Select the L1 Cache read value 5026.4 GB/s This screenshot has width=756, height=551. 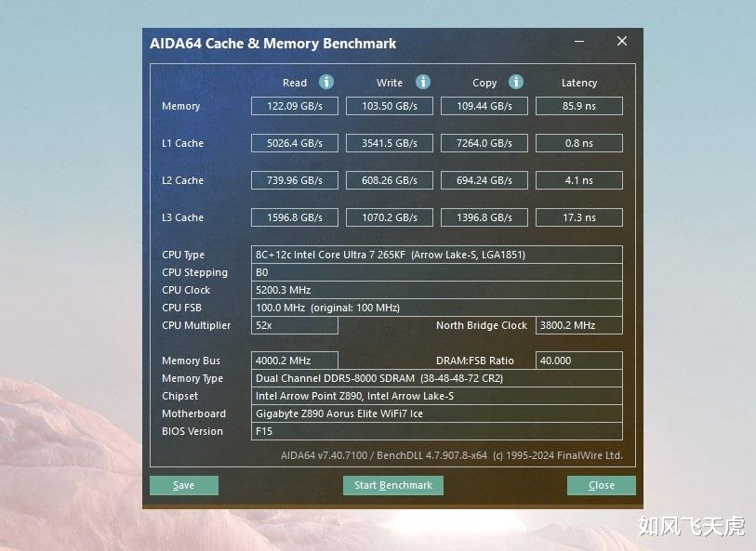tap(295, 143)
